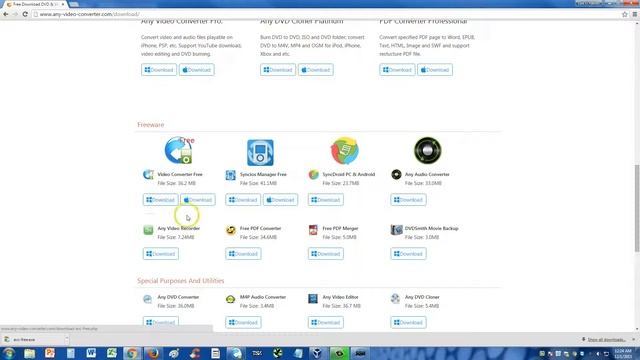Download PDF Converter Professional for Windows
The height and width of the screenshot is (360, 640).
(397, 70)
